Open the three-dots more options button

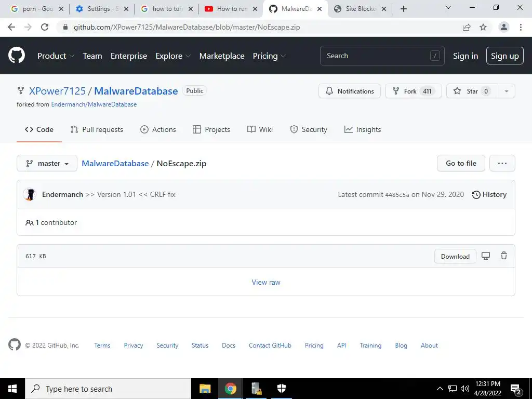(502, 163)
